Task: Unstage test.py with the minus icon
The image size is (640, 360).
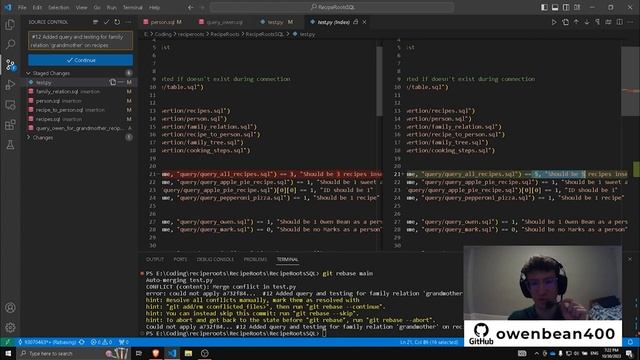Action: [x=121, y=82]
